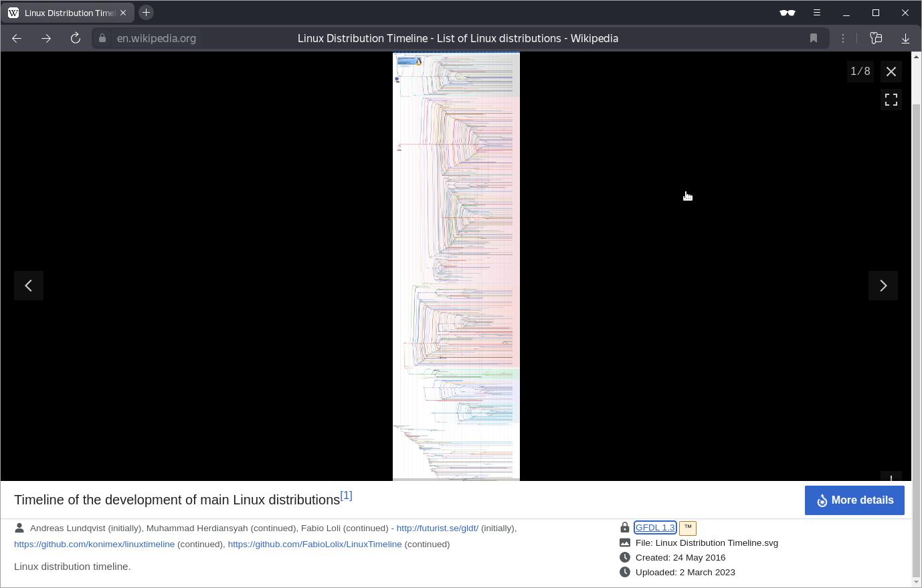Reload the Wikipedia page

[76, 39]
